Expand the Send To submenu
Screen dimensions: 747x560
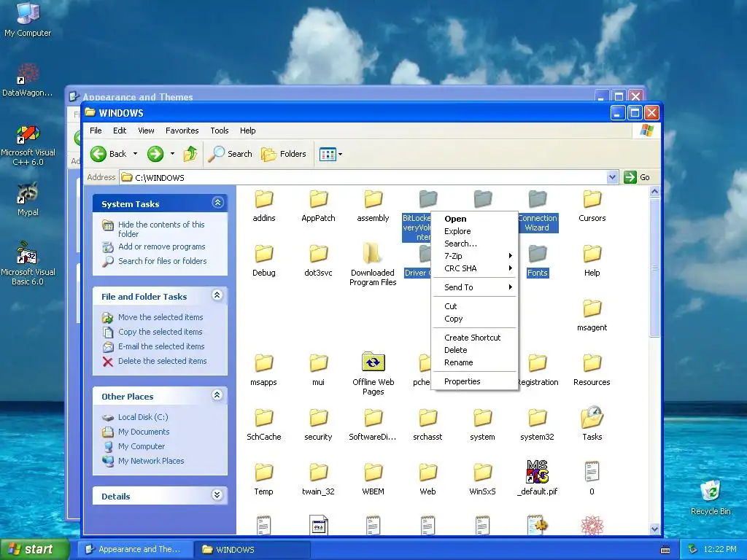474,287
